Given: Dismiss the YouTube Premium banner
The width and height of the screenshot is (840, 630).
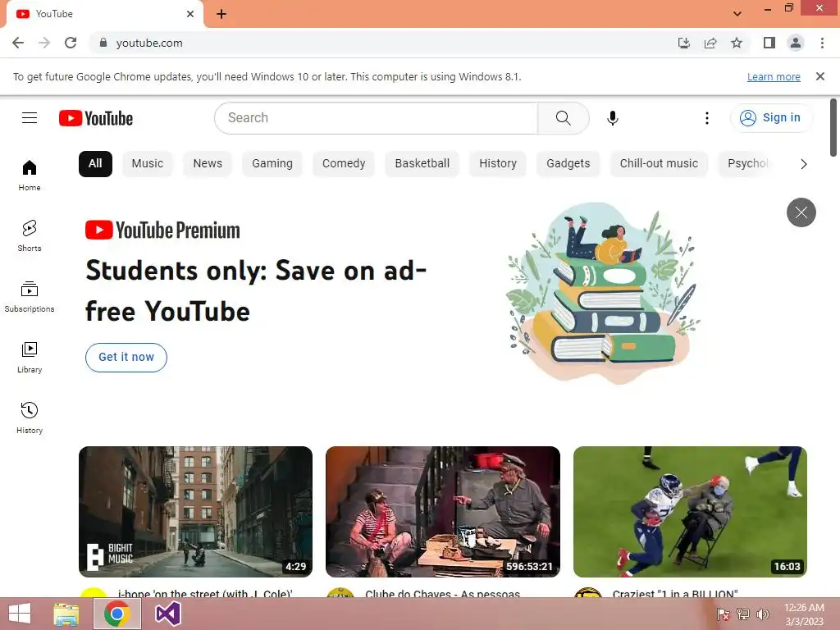Looking at the screenshot, I should click(801, 212).
